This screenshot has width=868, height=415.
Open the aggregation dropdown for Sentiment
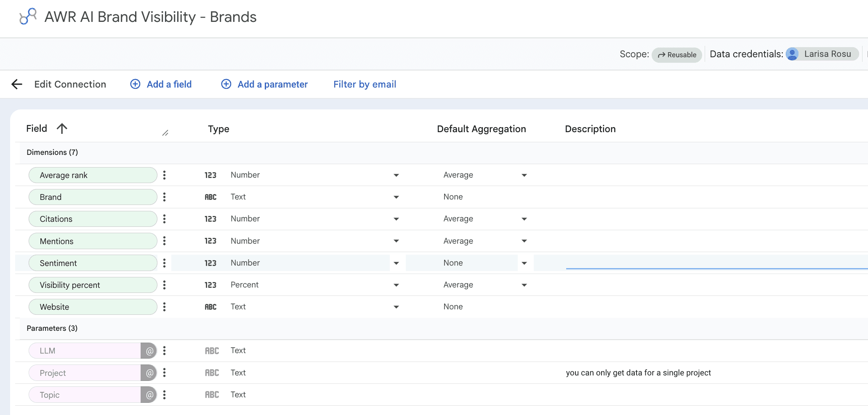click(524, 263)
